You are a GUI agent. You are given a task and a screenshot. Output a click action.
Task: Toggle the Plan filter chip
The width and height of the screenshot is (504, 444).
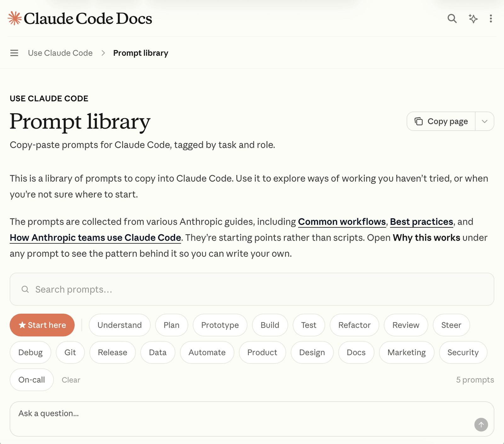172,325
